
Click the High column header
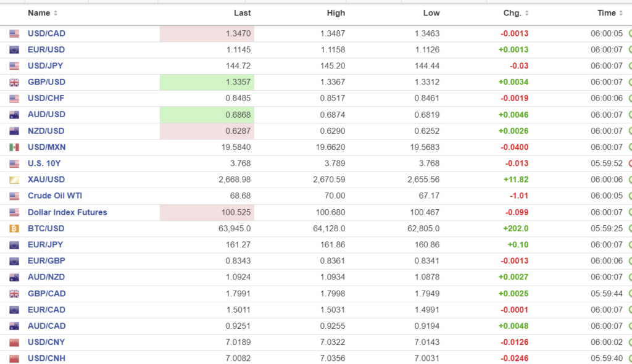pyautogui.click(x=336, y=13)
